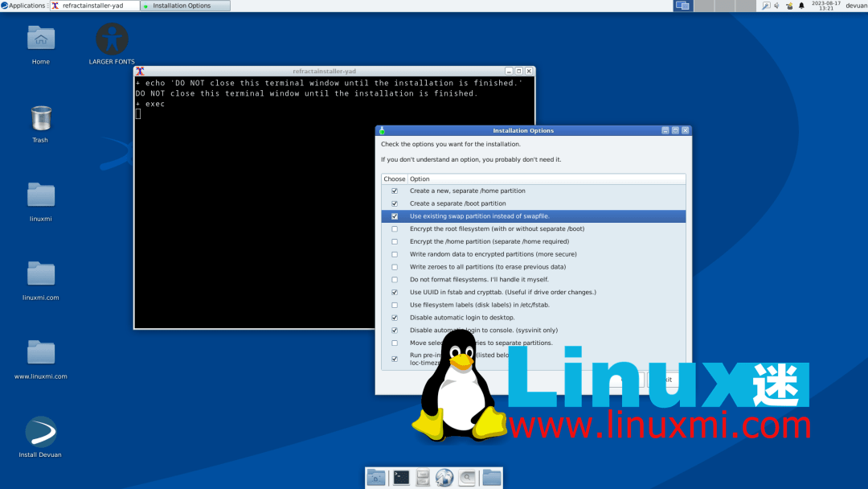
Task: Open application finder magnifier in dock
Action: pos(467,478)
